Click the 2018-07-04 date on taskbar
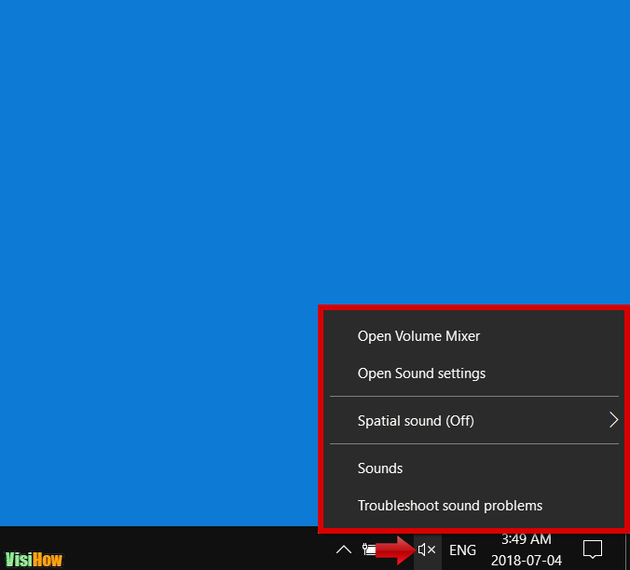630x570 pixels. point(526,560)
